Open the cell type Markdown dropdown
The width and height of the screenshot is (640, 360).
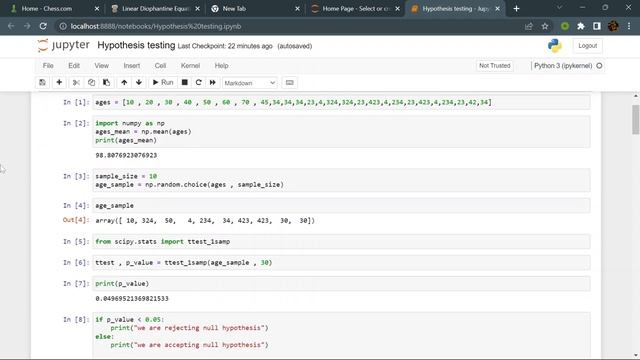pos(249,83)
